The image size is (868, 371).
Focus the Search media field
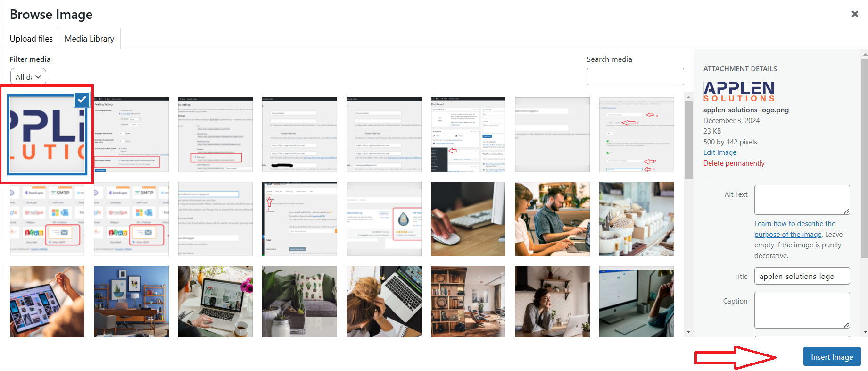coord(635,77)
